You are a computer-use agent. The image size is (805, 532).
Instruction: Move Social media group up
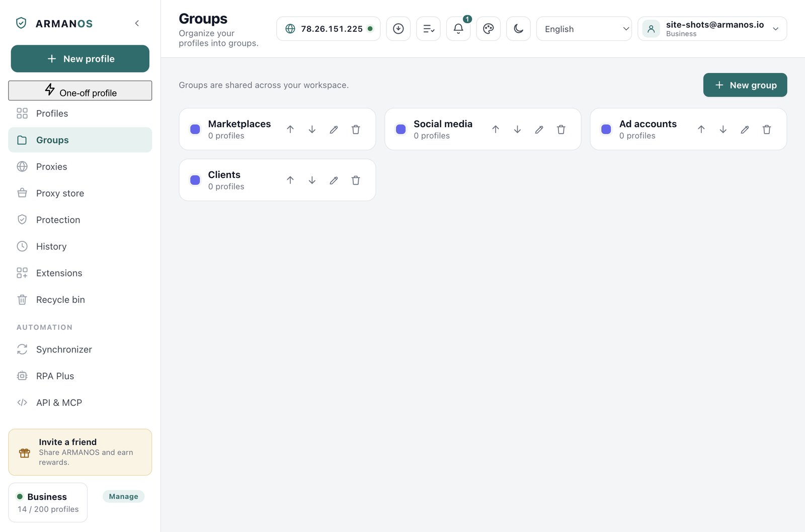coord(496,129)
